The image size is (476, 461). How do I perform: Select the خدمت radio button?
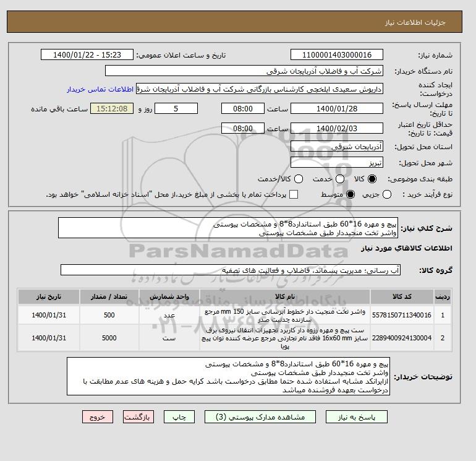(340, 179)
